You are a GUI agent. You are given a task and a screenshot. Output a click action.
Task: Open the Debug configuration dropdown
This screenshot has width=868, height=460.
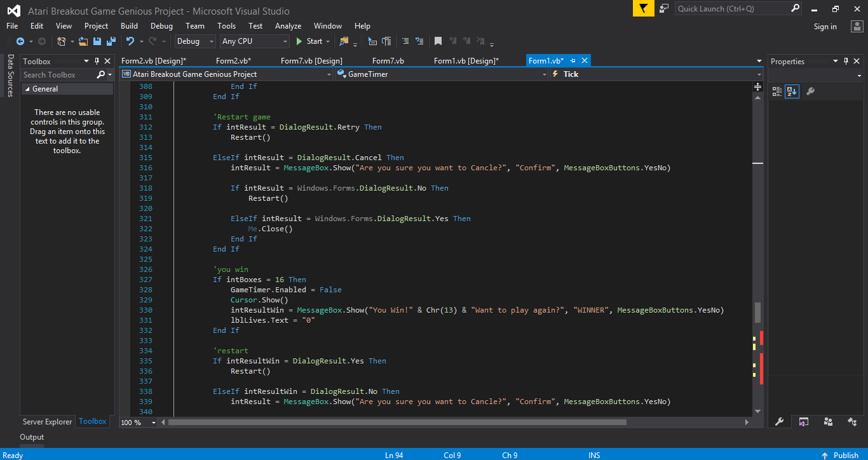click(196, 41)
